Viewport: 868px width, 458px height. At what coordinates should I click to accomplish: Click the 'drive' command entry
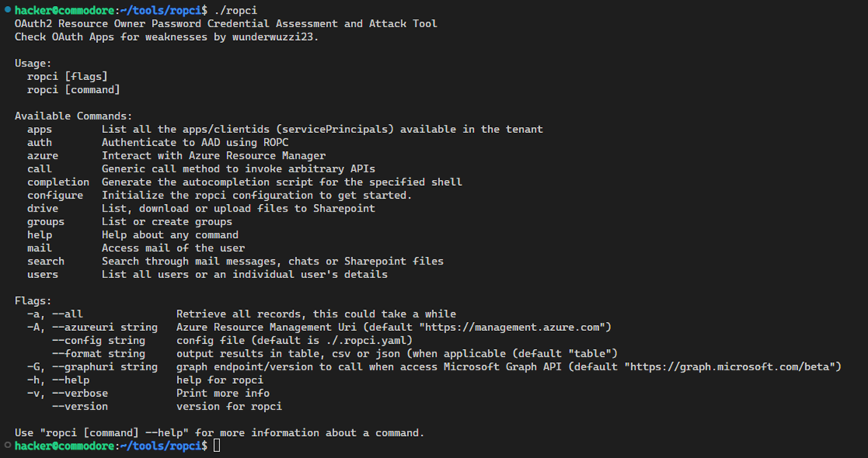pos(42,209)
